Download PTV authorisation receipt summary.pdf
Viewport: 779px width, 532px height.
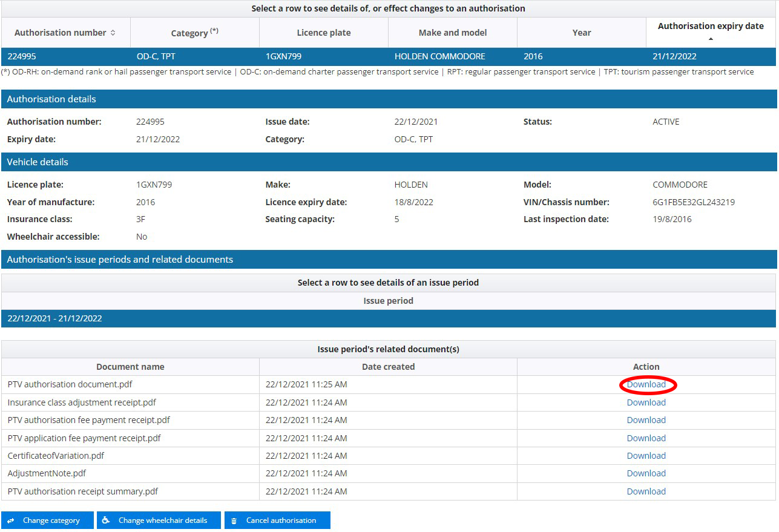tap(646, 491)
